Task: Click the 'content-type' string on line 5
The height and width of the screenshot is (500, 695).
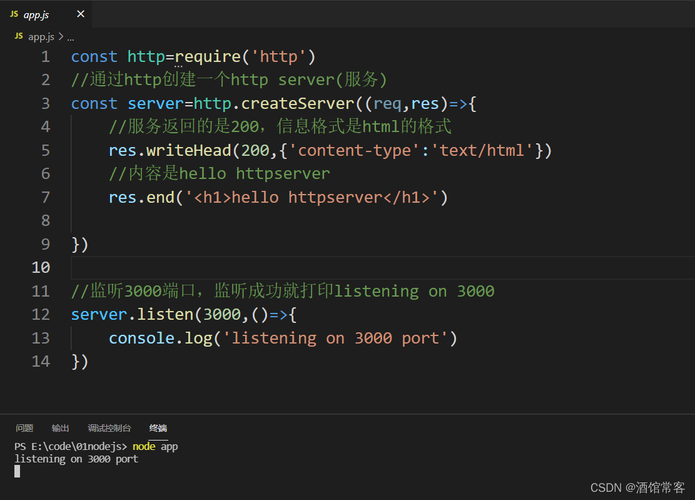Action: [x=354, y=151]
